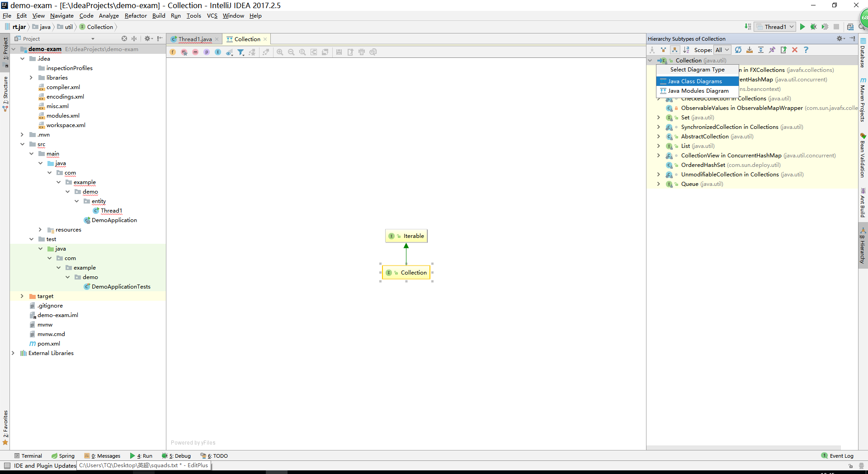Open the Scope dropdown set to All

pos(722,50)
